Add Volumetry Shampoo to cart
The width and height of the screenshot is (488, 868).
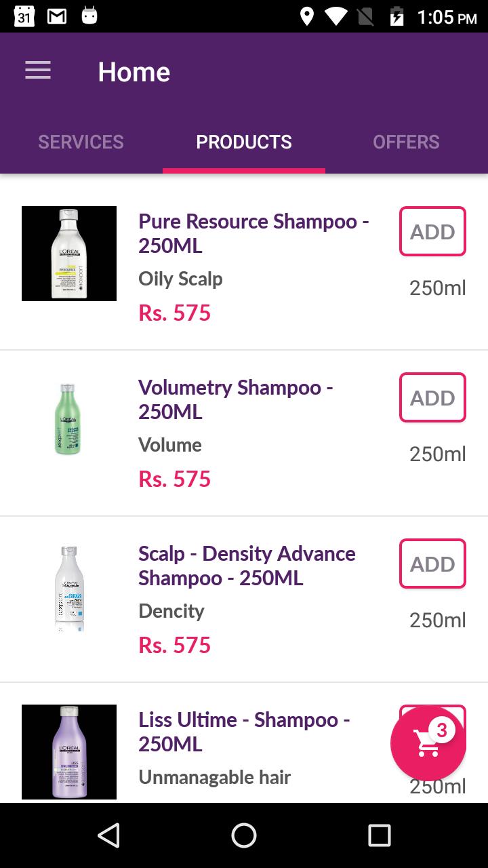coord(432,397)
